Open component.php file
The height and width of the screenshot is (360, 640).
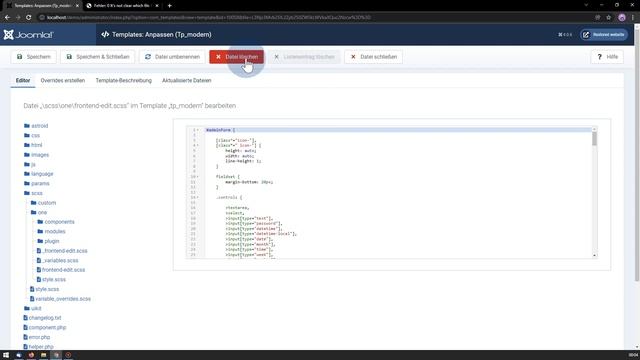(45, 327)
